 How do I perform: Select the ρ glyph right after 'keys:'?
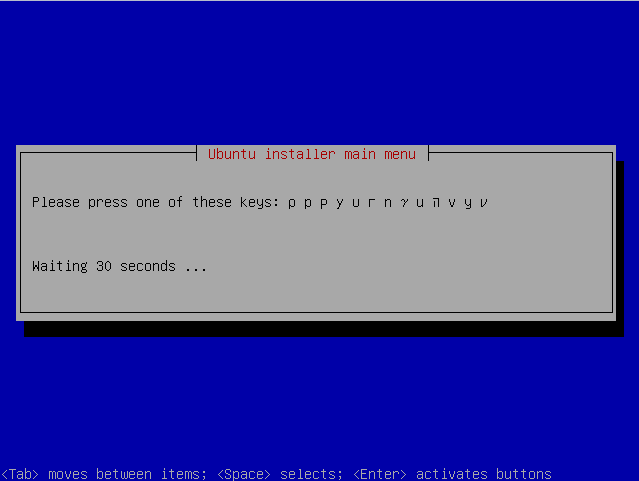(291, 203)
